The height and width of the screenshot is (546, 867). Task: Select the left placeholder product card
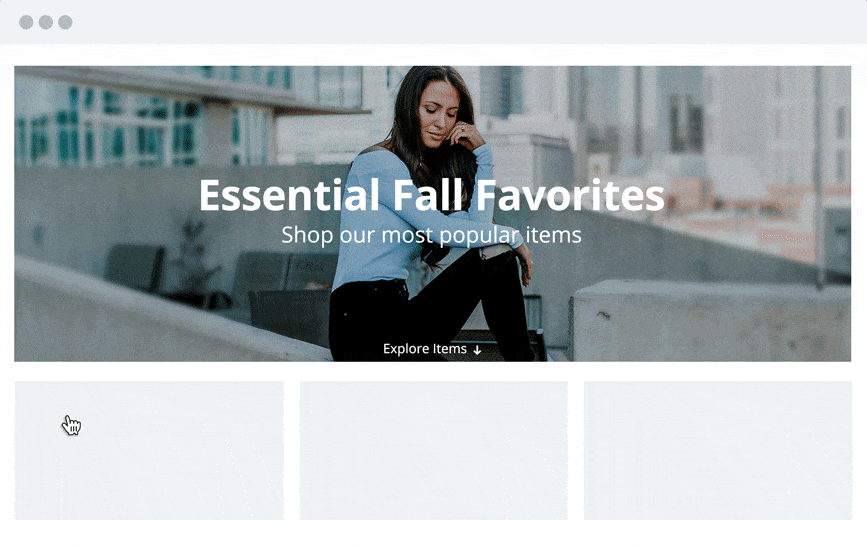[149, 450]
